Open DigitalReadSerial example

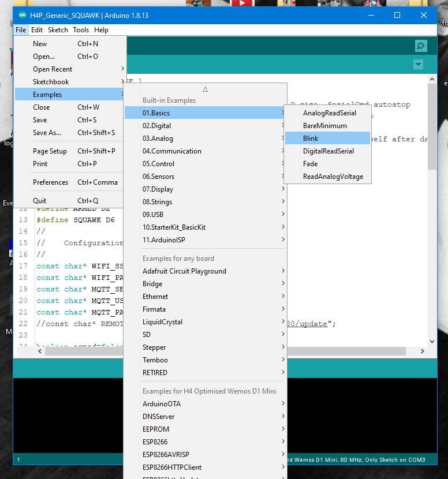327,151
